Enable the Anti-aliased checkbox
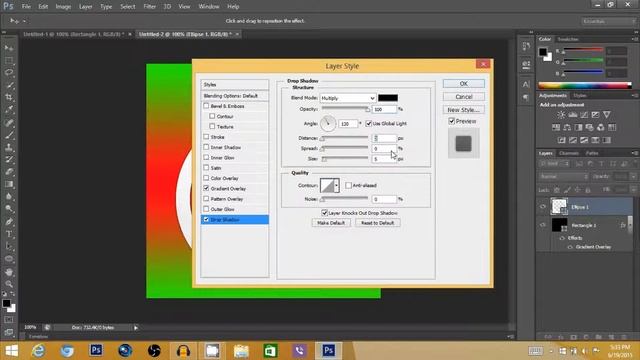The width and height of the screenshot is (640, 360). [348, 185]
